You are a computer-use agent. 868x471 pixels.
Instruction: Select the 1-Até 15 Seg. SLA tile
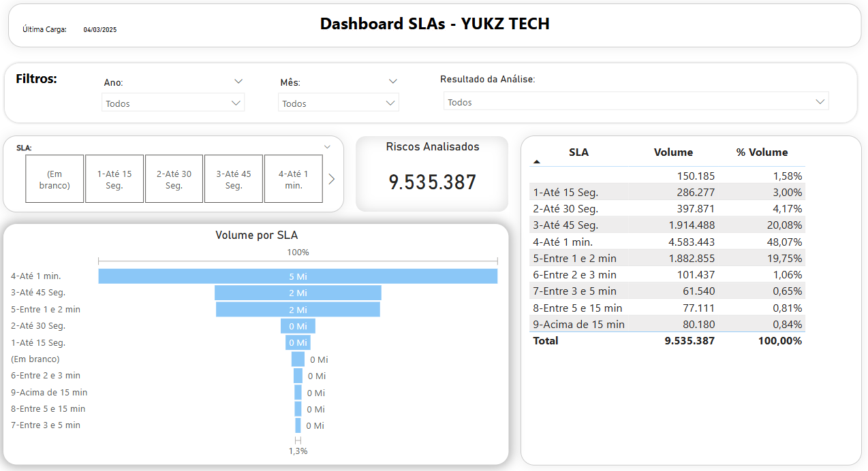[114, 179]
